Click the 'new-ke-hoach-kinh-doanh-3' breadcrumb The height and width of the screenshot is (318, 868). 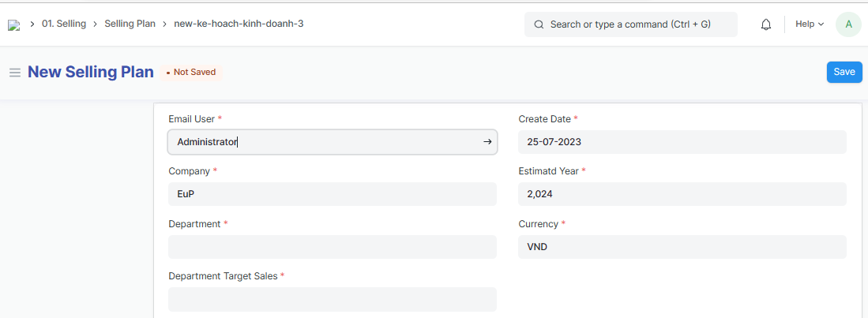click(239, 24)
